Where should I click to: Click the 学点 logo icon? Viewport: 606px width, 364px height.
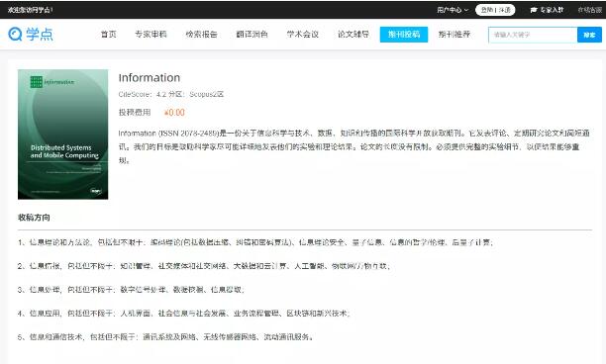pyautogui.click(x=15, y=34)
